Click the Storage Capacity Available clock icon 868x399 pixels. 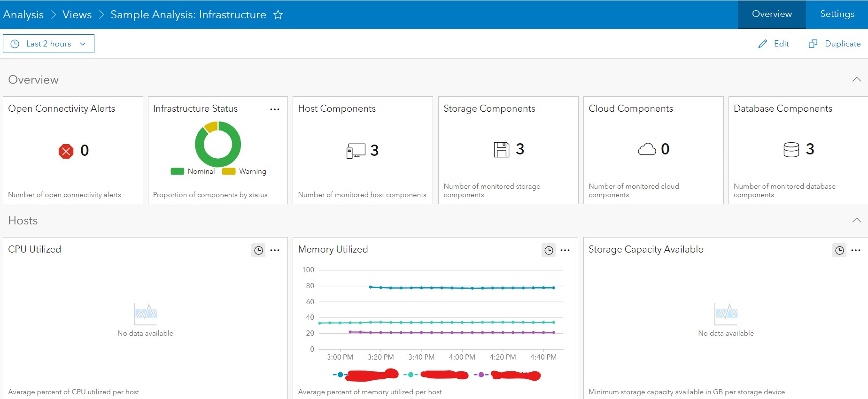pos(839,250)
